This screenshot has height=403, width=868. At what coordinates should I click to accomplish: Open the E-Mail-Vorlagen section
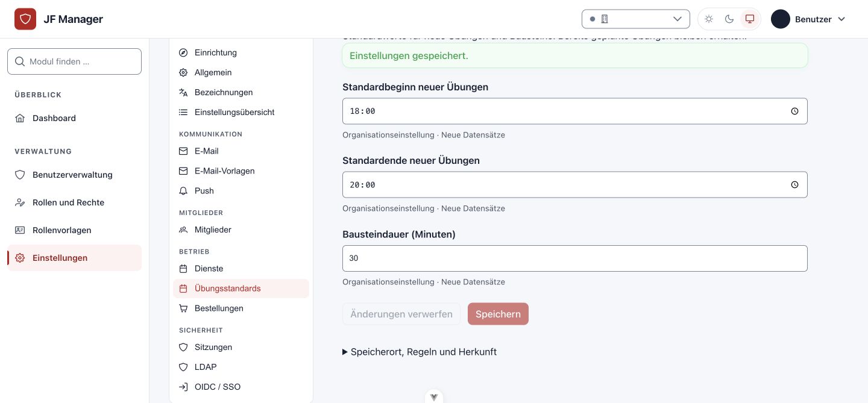click(241, 171)
